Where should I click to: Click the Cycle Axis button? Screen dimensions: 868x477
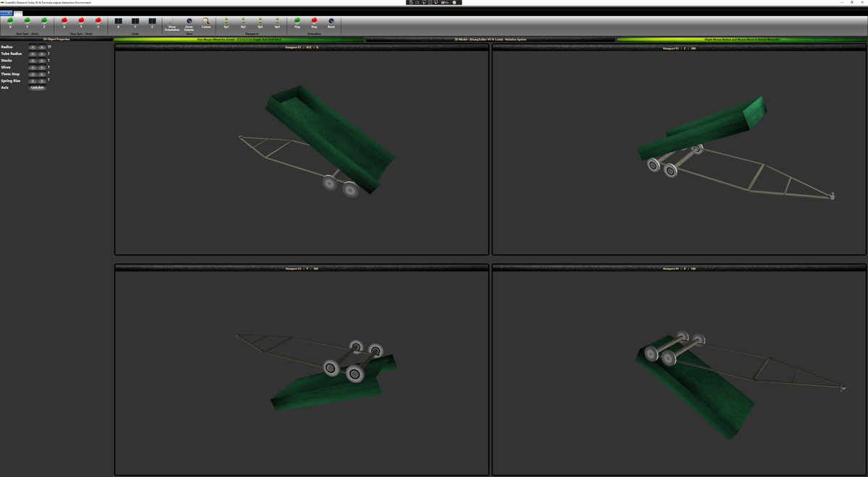pos(38,87)
